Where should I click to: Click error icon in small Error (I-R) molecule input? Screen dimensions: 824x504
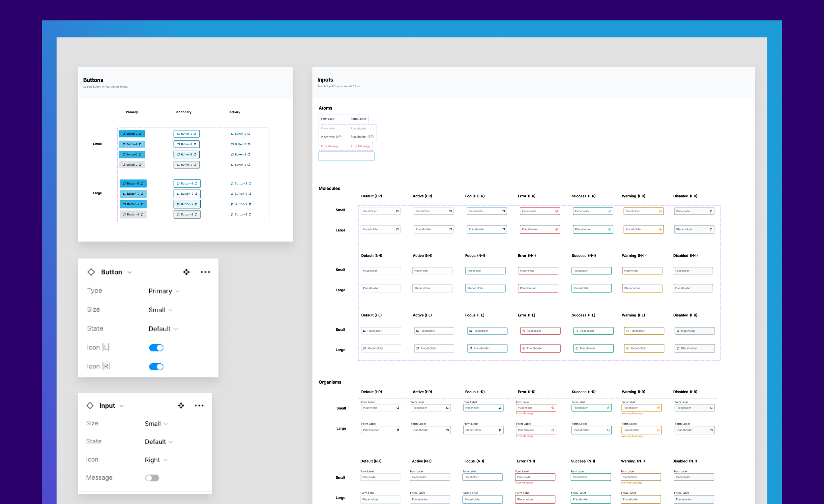click(556, 211)
